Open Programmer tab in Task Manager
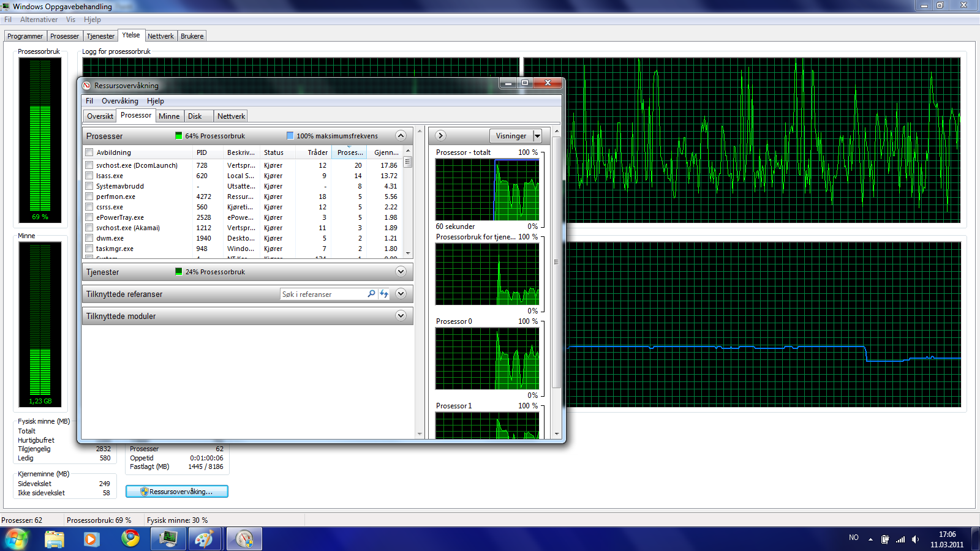The height and width of the screenshot is (551, 980). tap(25, 36)
